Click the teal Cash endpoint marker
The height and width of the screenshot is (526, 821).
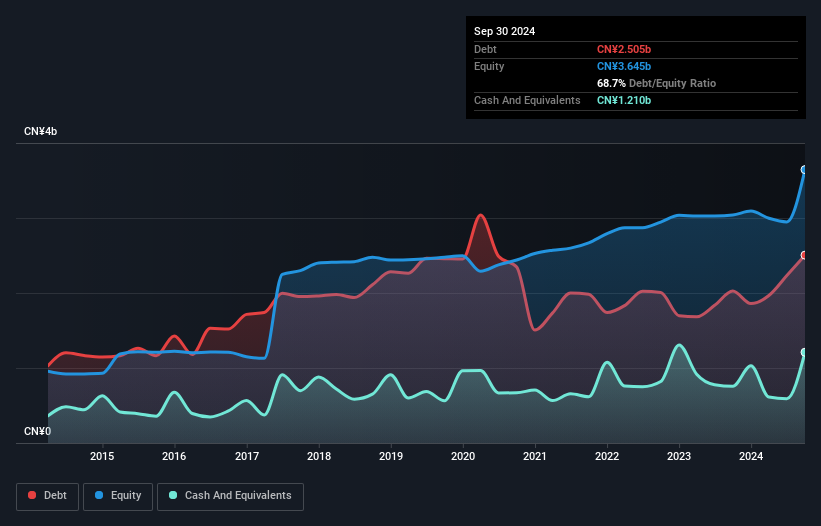804,352
